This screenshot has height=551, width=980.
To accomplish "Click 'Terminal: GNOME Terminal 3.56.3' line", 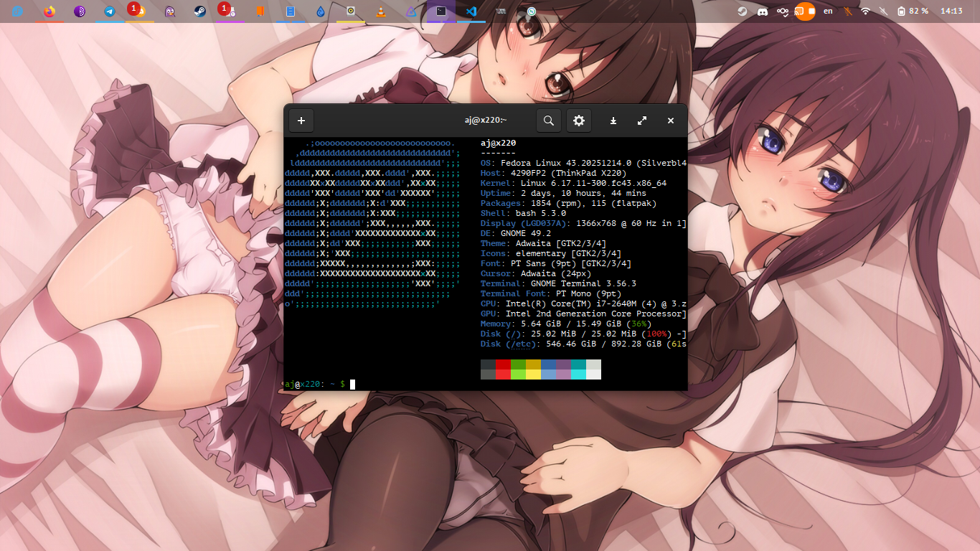I will (x=558, y=283).
